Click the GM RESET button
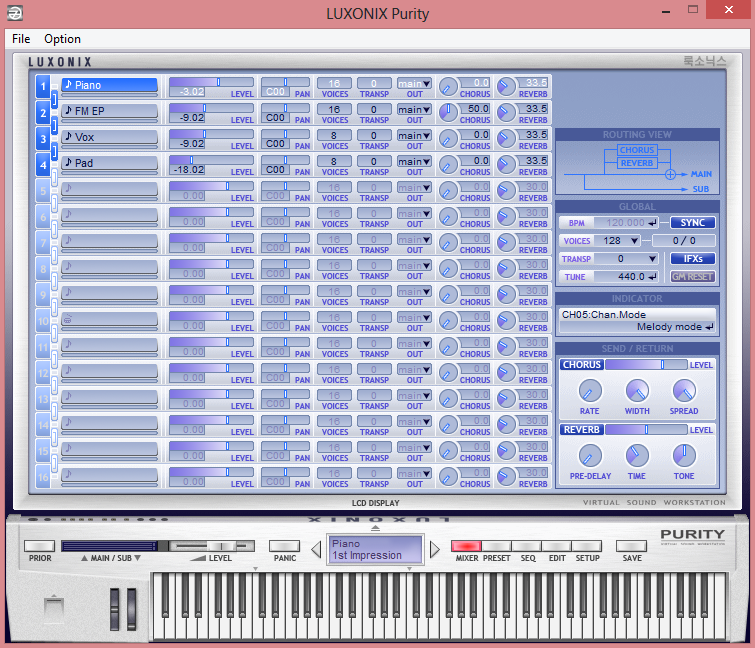 [x=692, y=276]
